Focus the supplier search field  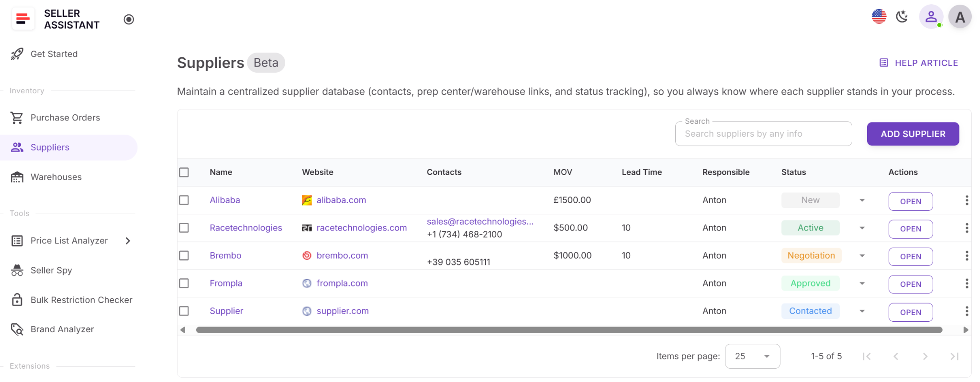point(763,134)
